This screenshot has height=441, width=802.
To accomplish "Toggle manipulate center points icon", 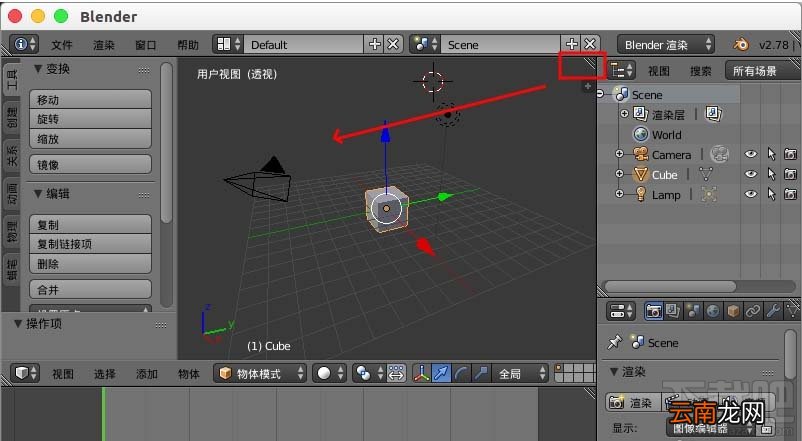I will 396,373.
